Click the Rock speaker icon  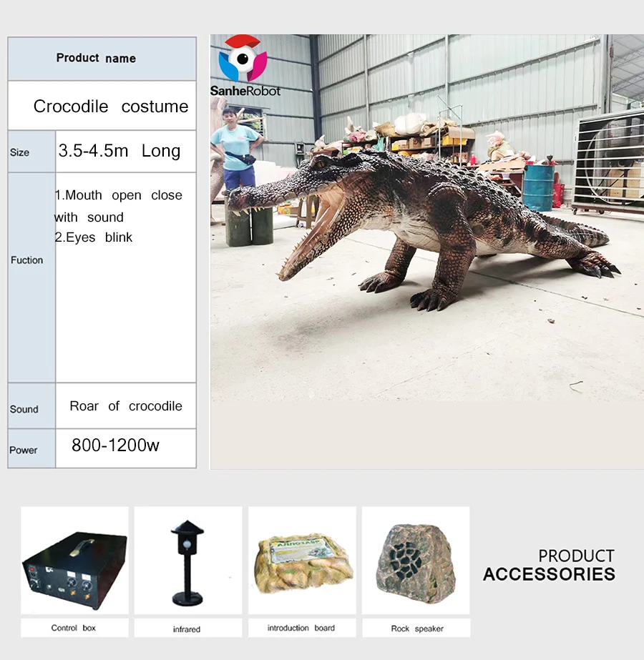coord(415,561)
